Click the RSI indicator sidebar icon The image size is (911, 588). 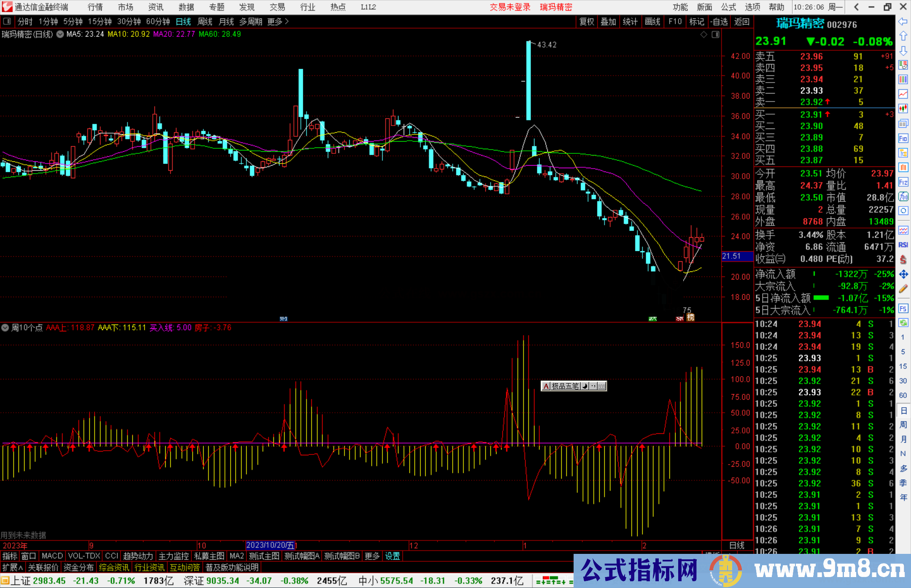pos(903,245)
